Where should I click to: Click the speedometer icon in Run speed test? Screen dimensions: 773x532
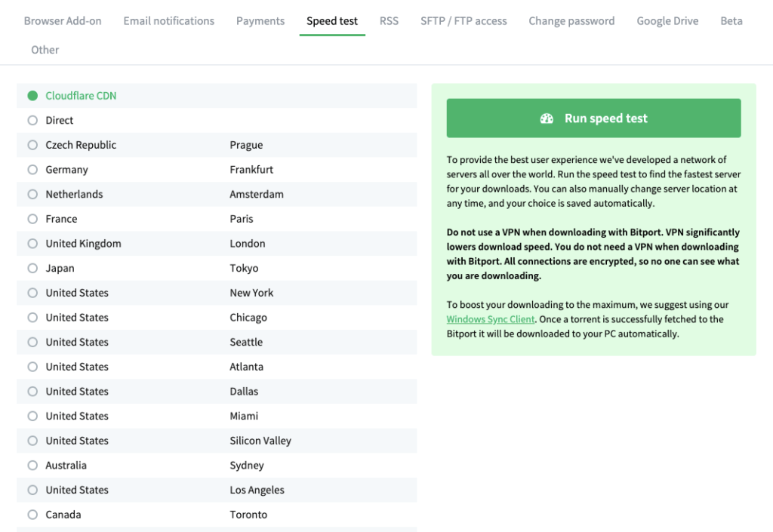[x=547, y=118]
